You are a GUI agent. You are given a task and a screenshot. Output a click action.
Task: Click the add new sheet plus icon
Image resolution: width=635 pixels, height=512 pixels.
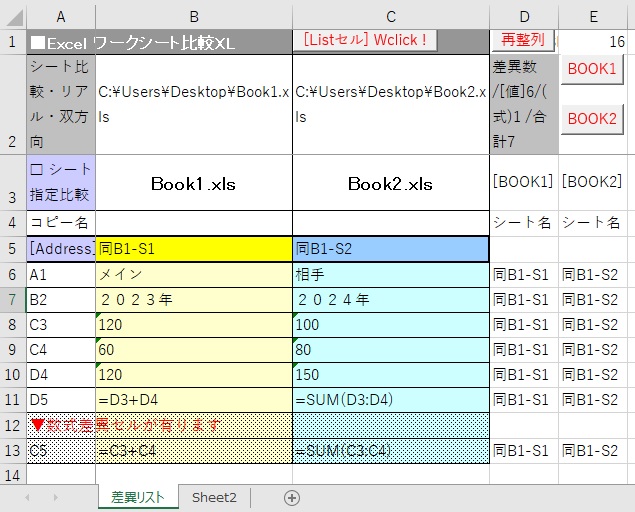(292, 497)
